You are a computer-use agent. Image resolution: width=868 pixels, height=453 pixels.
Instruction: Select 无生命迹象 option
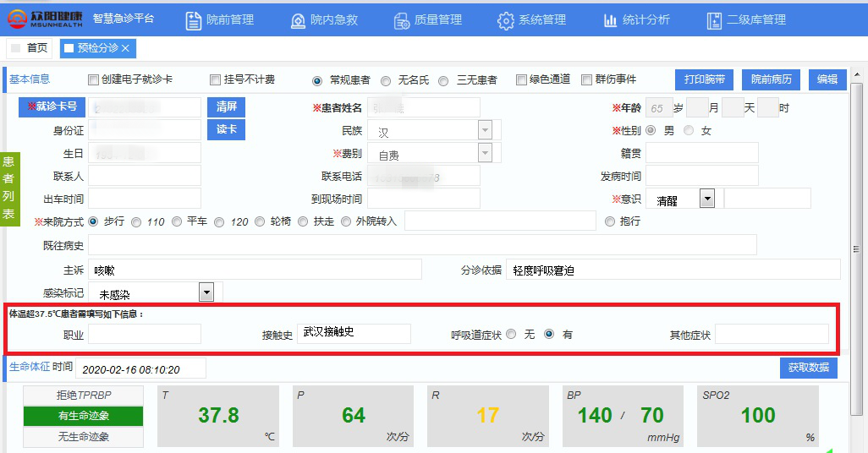click(x=84, y=437)
